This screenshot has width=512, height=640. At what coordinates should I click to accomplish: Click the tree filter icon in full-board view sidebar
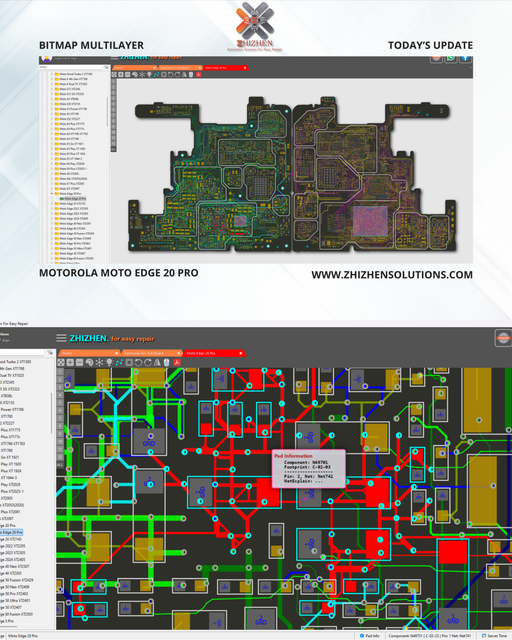click(x=106, y=67)
